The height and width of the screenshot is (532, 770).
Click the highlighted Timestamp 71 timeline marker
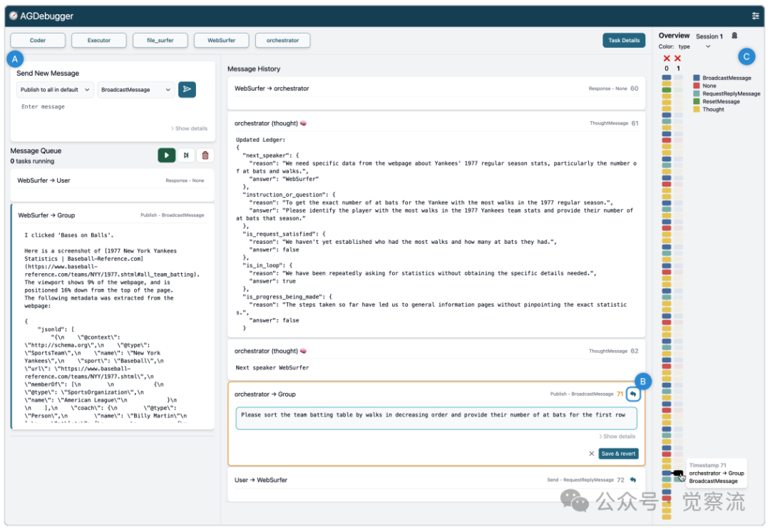click(678, 473)
